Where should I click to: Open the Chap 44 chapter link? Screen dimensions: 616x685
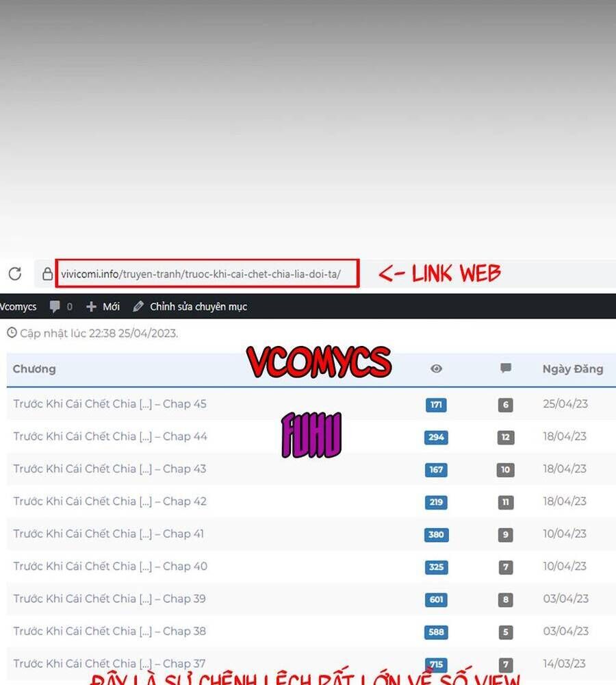click(110, 436)
